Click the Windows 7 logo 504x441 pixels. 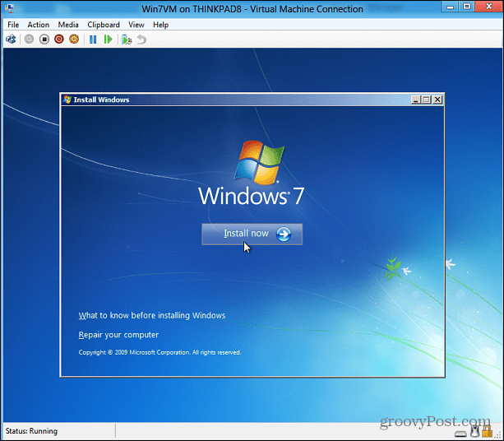[x=252, y=173]
